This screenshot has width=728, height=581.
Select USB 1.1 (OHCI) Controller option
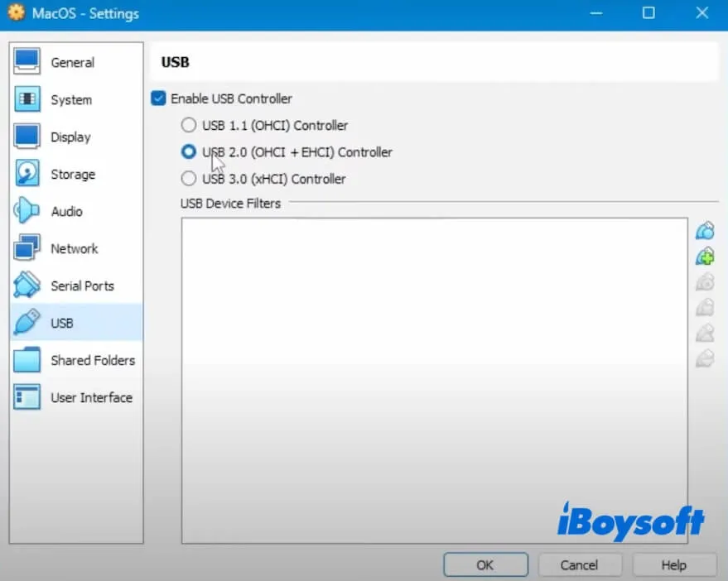click(x=189, y=126)
